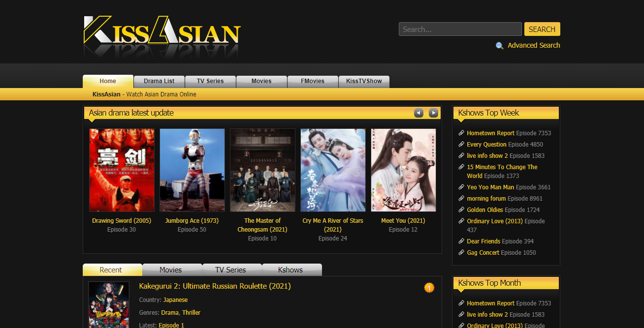
Task: Open The Master of Cheongsam (2021) title link
Action: tap(262, 225)
